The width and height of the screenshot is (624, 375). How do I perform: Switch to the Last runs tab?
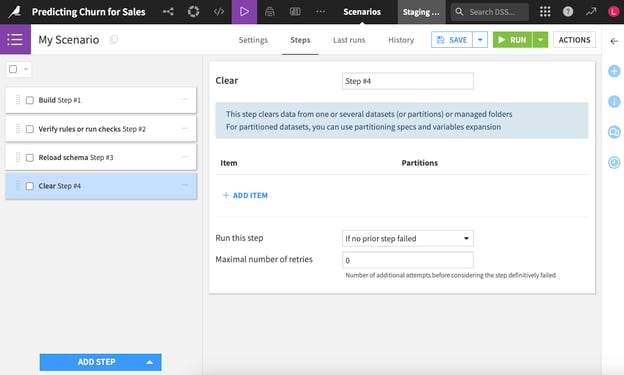349,40
